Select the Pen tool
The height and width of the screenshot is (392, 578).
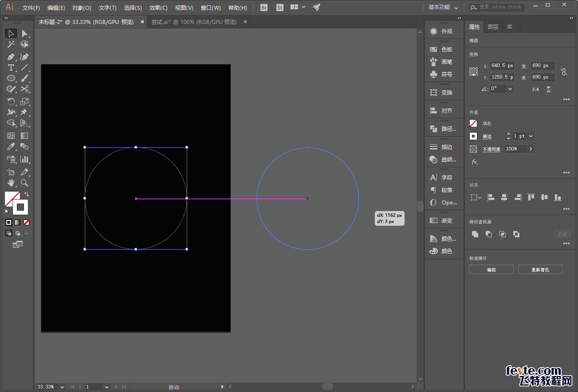point(11,57)
